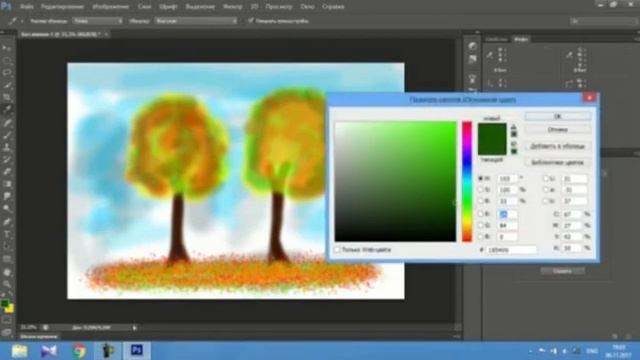
Task: Click the out-of-gamut warning triangle in Color Picker
Action: [514, 127]
